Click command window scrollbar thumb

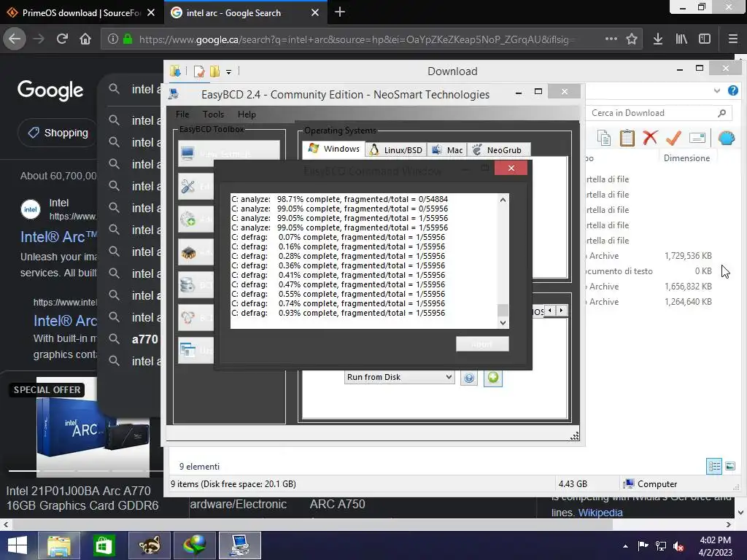[x=503, y=310]
